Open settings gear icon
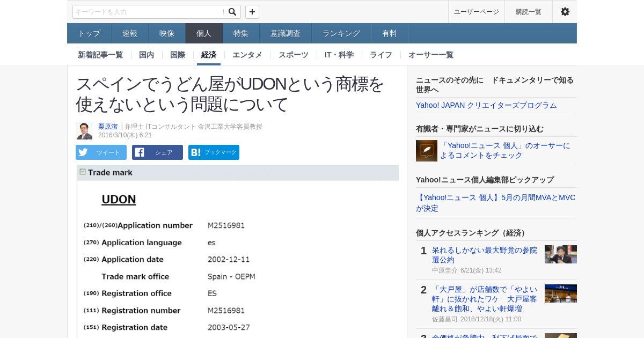The image size is (644, 338). coord(565,12)
